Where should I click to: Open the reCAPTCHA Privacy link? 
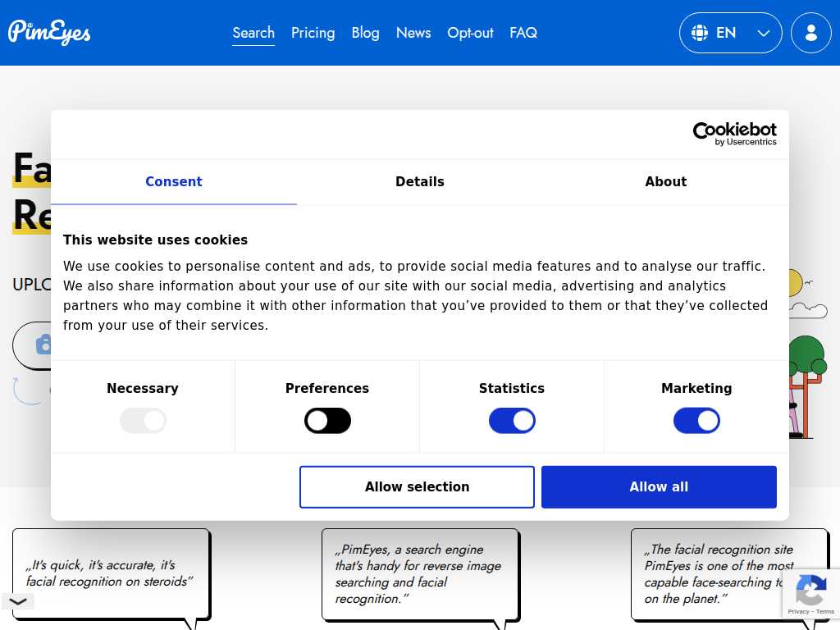click(x=798, y=611)
